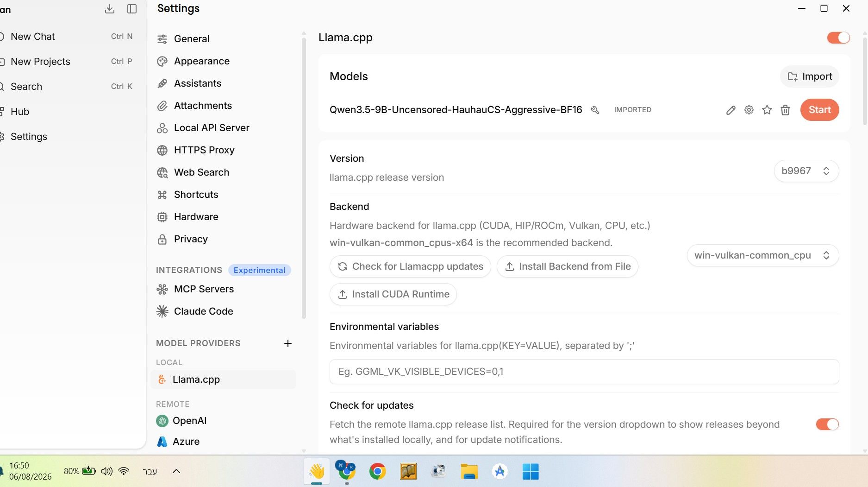Click the Windows Start icon in taskbar
The width and height of the screenshot is (868, 487).
coord(531,472)
